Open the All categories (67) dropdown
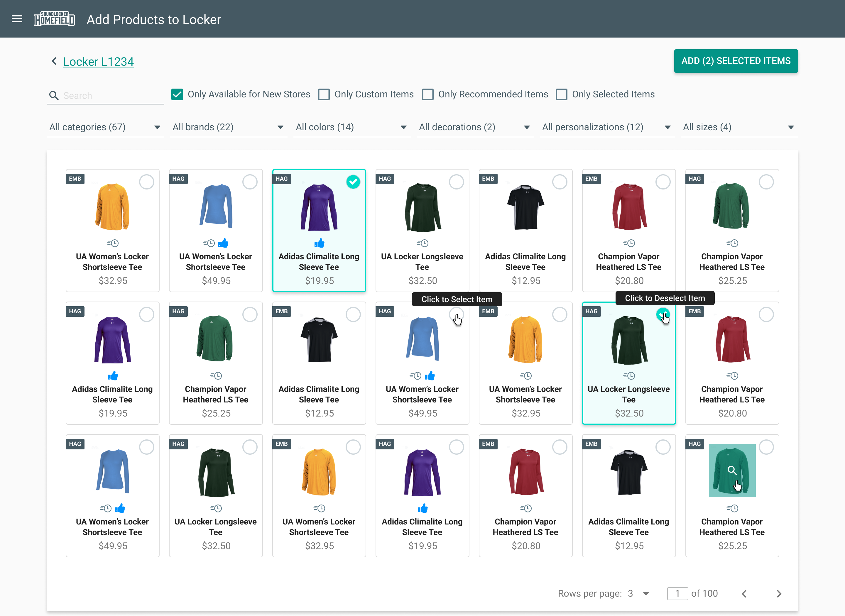The image size is (845, 616). pos(105,127)
